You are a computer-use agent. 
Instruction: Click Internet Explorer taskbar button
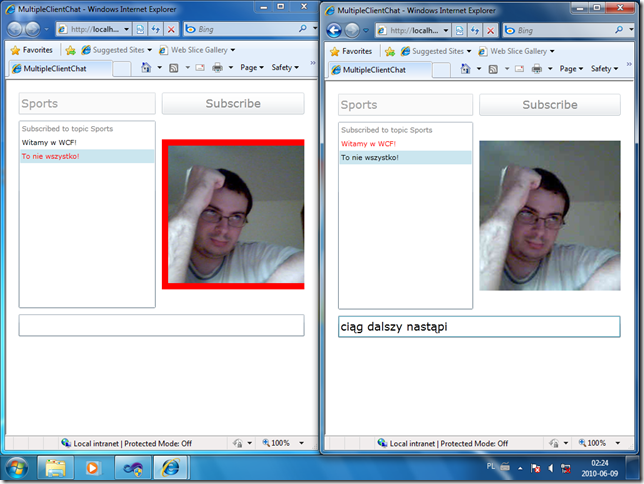171,468
